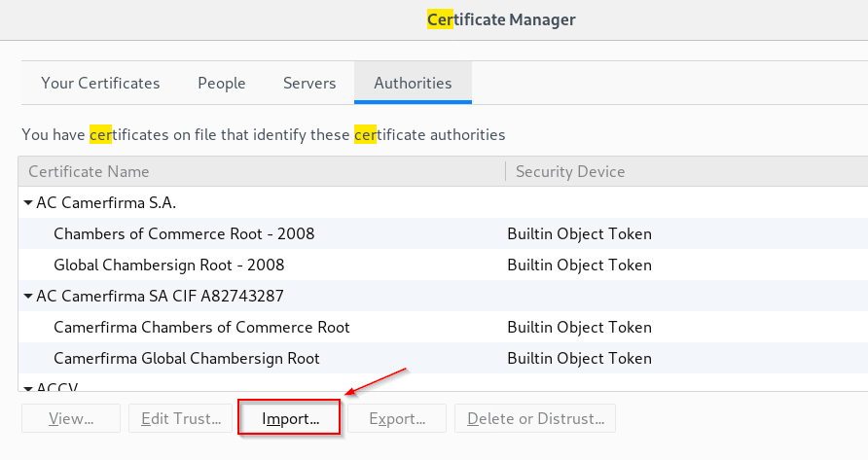Click the Security Device column header
Screen dimensions: 868x460
click(x=686, y=171)
